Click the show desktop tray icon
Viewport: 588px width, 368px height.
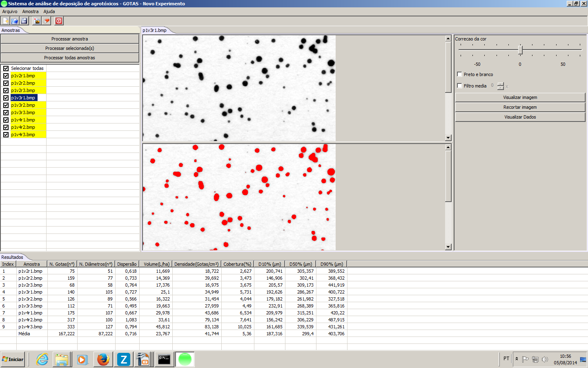click(583, 360)
